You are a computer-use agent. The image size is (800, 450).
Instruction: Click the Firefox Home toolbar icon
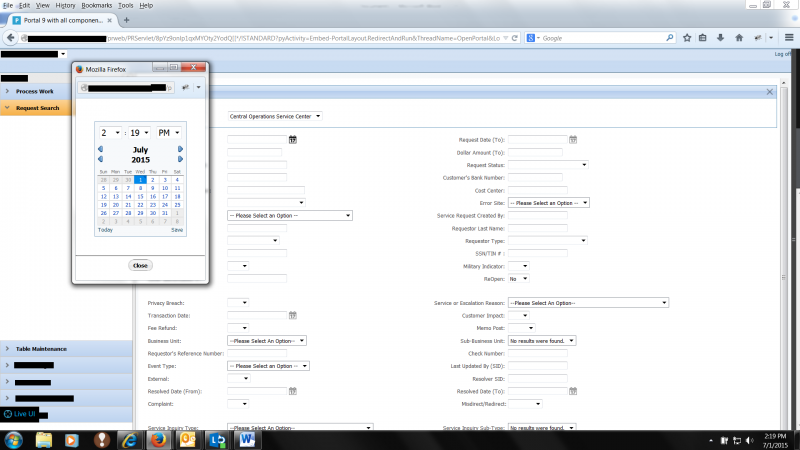(739, 38)
